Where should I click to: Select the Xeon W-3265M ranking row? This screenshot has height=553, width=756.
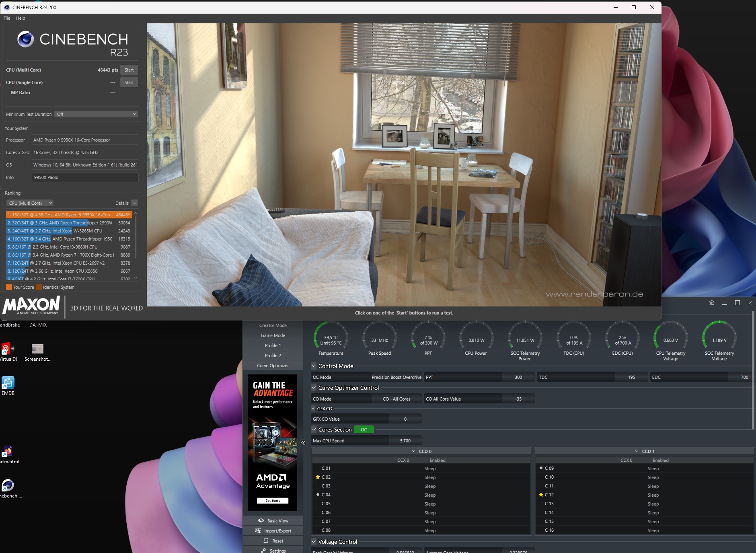(69, 231)
